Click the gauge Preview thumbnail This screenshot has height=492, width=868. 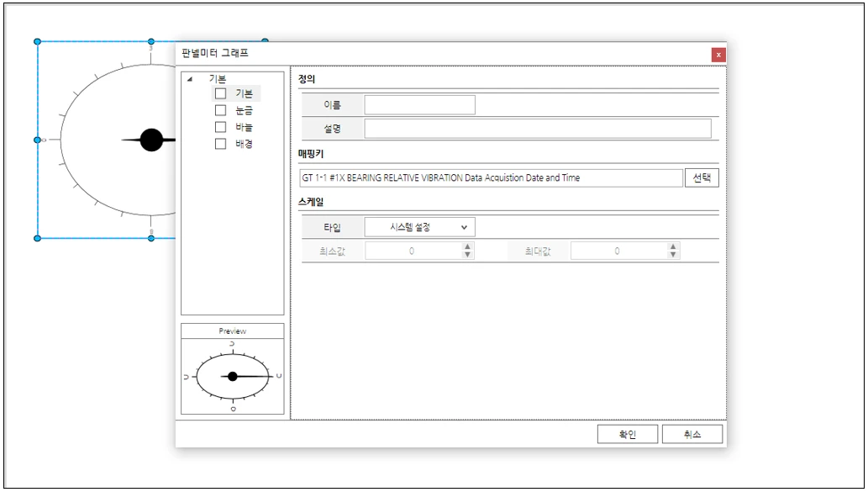(x=233, y=376)
